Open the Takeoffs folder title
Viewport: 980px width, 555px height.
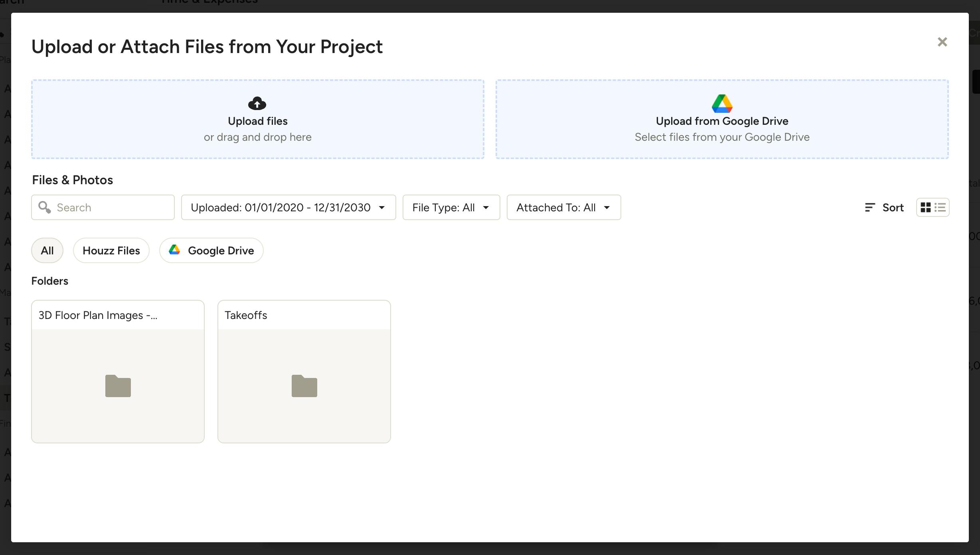246,315
